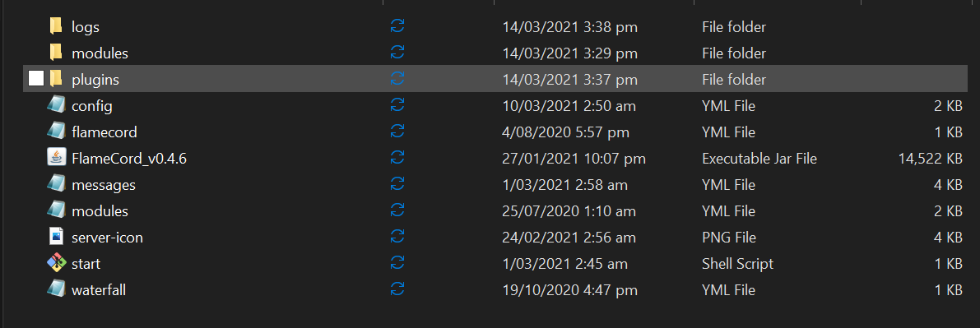Click the FlameCord_v0.4.6 Java jar icon
The image size is (980, 328).
pyautogui.click(x=56, y=158)
